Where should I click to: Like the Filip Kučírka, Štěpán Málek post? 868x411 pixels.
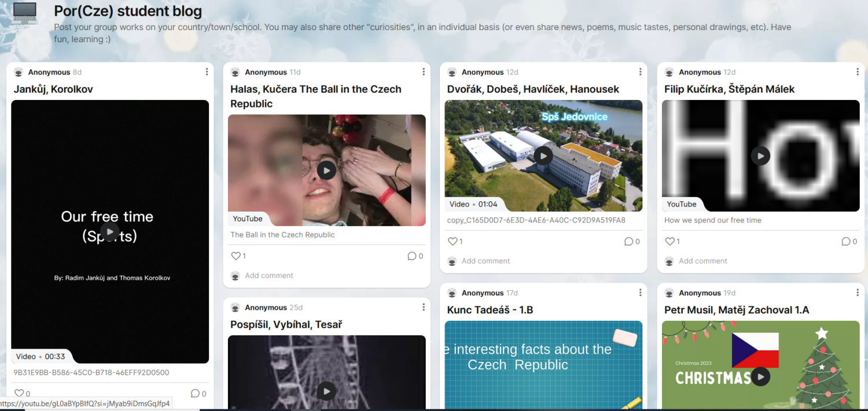point(670,242)
